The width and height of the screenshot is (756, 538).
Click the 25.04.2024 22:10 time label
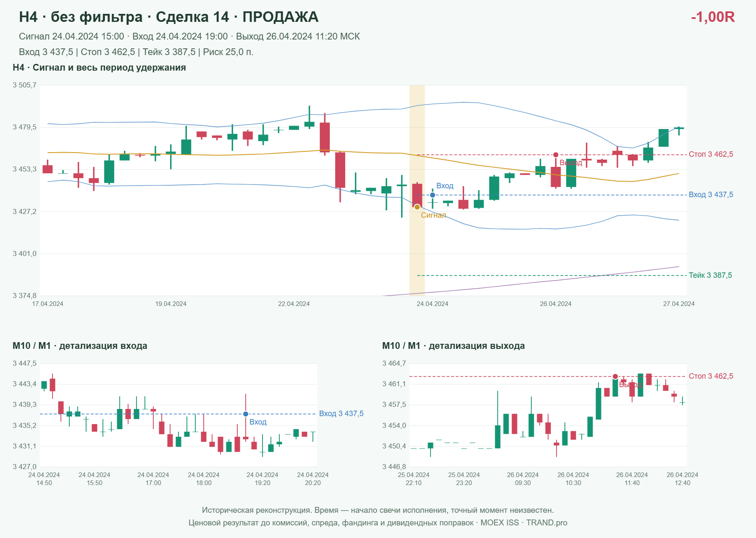click(414, 479)
